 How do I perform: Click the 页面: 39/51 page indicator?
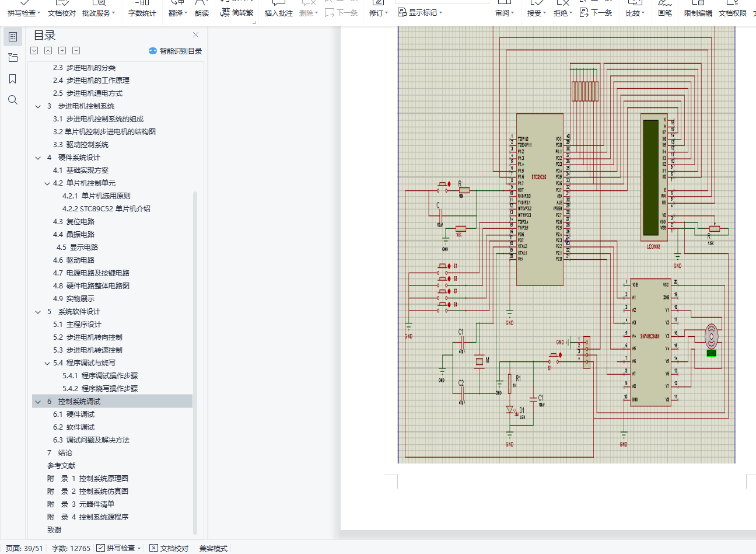pyautogui.click(x=24, y=548)
